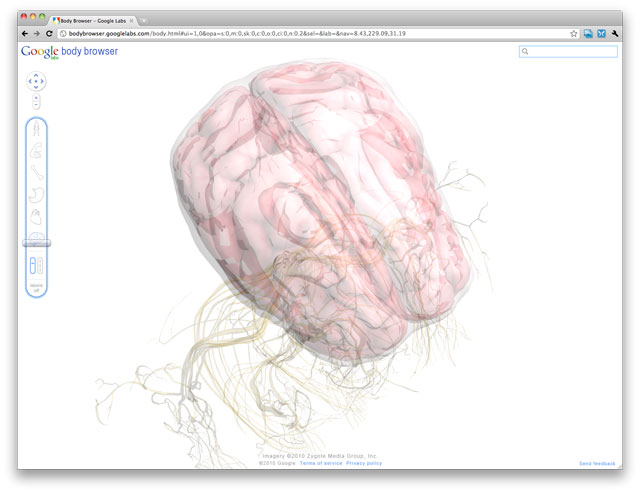Select the skeleton bone layer icon
640x493 pixels.
(36, 172)
